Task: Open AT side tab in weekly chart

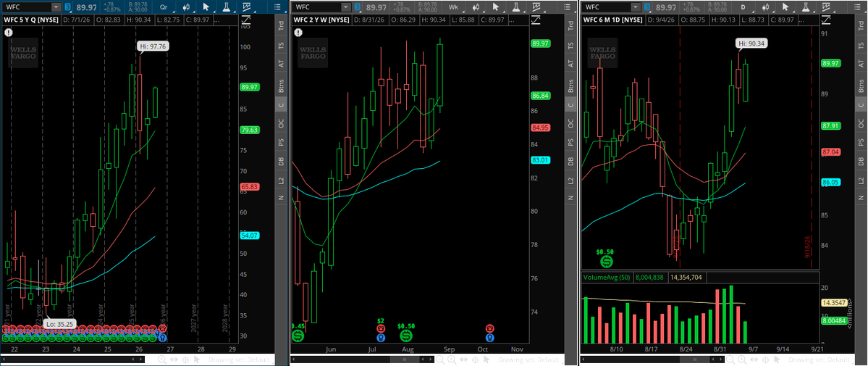Action: point(571,64)
